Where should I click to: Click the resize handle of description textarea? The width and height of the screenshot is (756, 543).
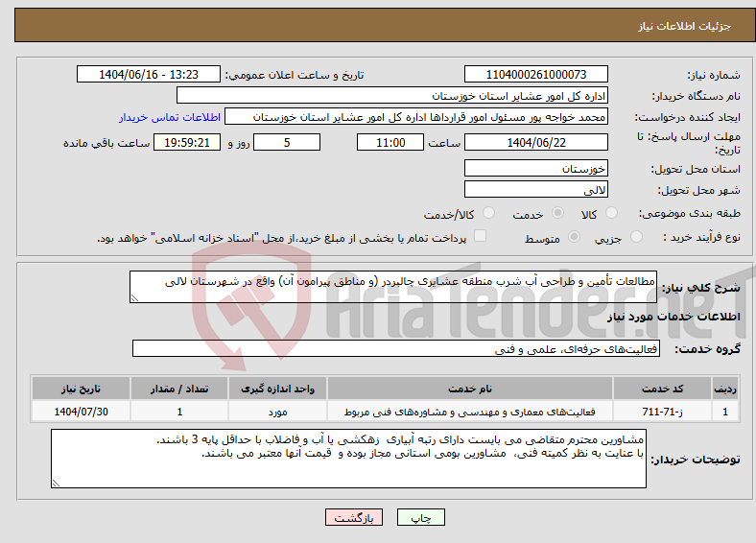[134, 298]
